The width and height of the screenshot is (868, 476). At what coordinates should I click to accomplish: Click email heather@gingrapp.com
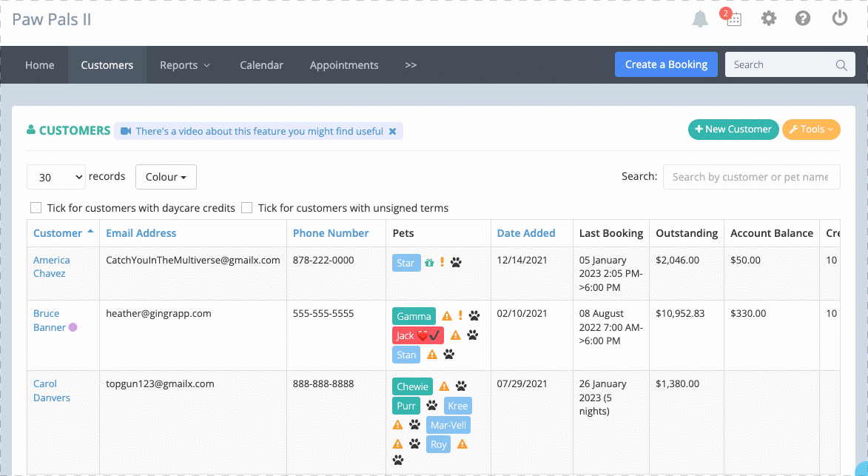click(158, 313)
